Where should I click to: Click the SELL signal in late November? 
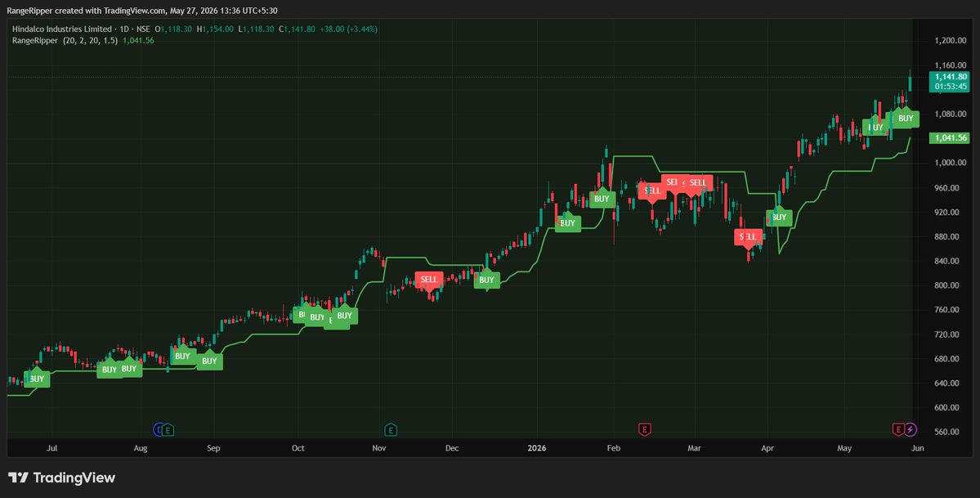[x=429, y=280]
